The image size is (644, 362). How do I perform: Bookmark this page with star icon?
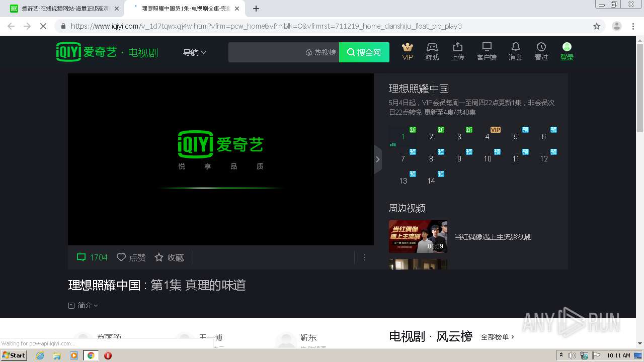(597, 26)
